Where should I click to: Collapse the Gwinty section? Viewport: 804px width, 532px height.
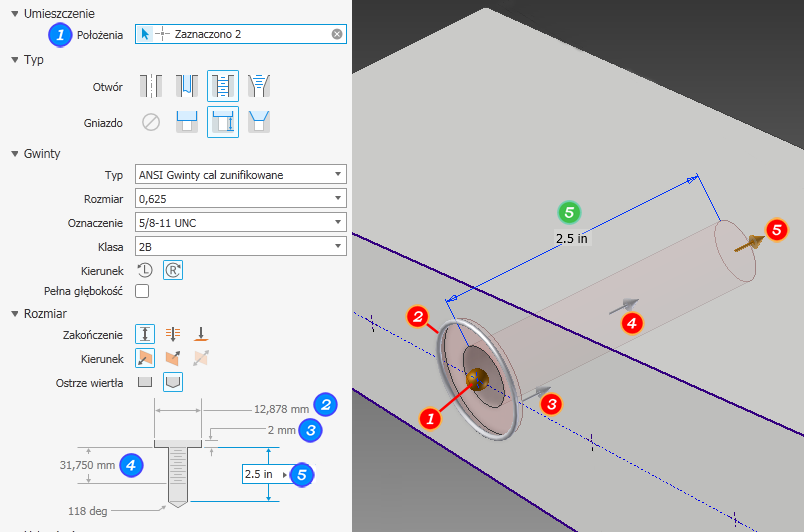click(15, 153)
